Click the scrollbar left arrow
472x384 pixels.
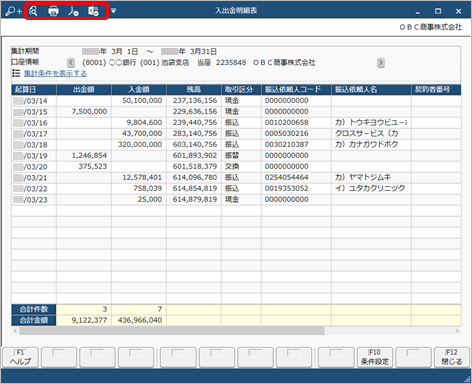point(15,331)
